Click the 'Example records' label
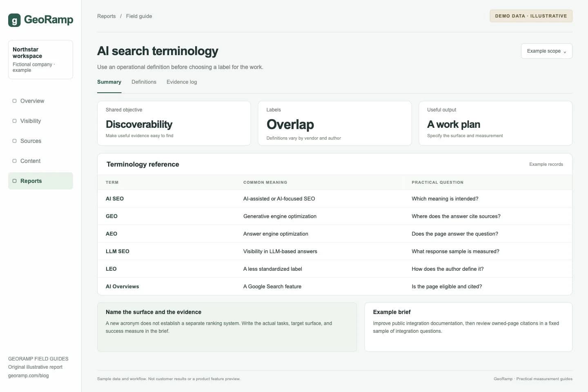Image resolution: width=588 pixels, height=392 pixels. pyautogui.click(x=546, y=164)
